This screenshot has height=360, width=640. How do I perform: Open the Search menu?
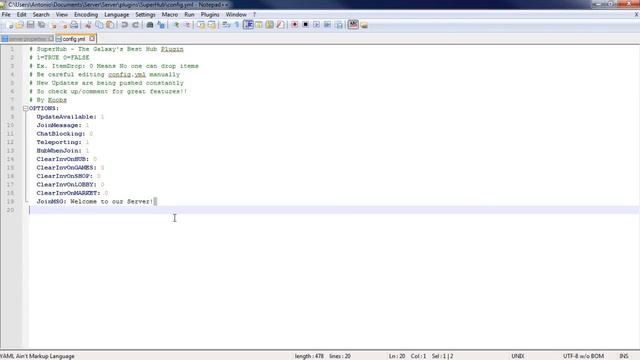41,14
